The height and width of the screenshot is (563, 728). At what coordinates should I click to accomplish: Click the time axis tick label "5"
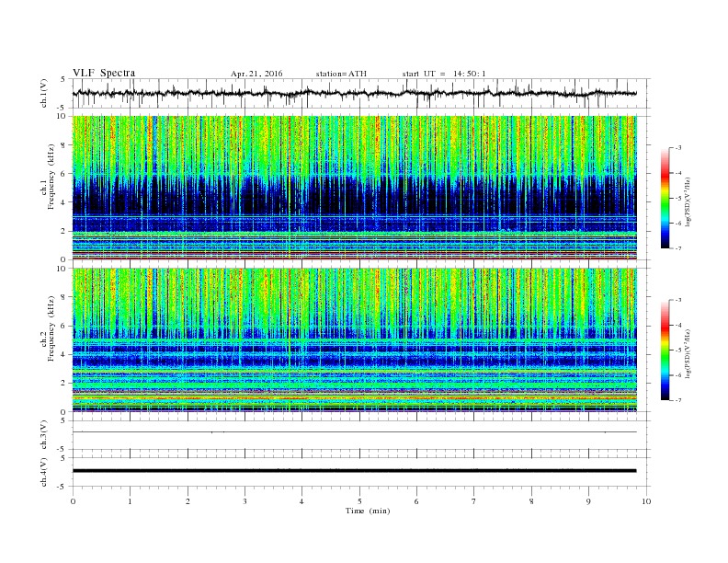click(359, 501)
